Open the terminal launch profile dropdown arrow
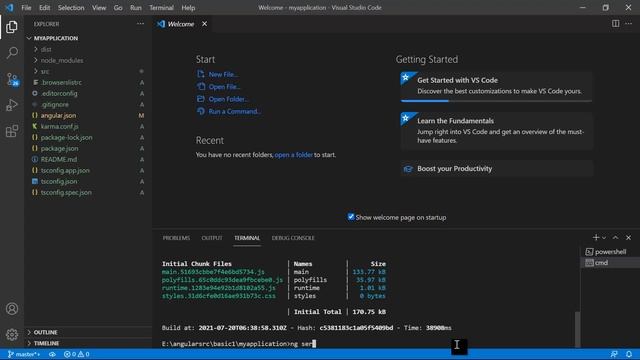This screenshot has height=360, width=640. [x=604, y=238]
